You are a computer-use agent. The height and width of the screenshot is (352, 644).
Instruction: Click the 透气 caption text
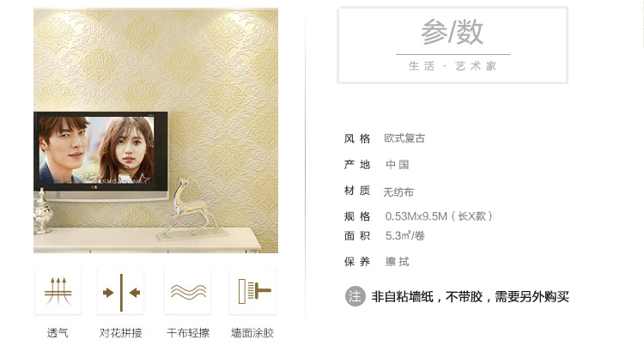[x=58, y=333]
